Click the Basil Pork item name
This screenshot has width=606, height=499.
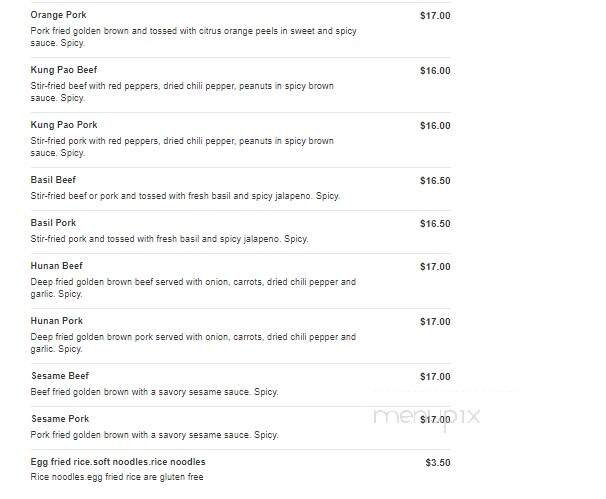click(x=54, y=223)
